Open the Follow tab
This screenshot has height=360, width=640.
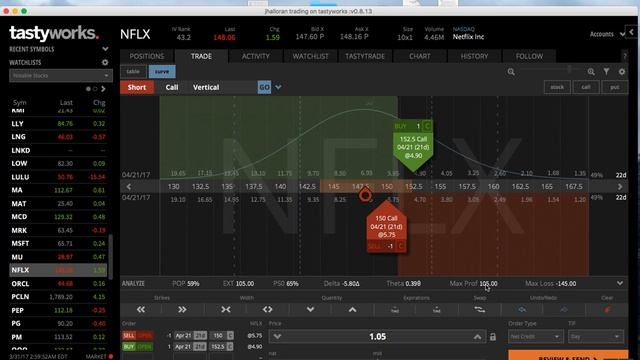coord(529,56)
